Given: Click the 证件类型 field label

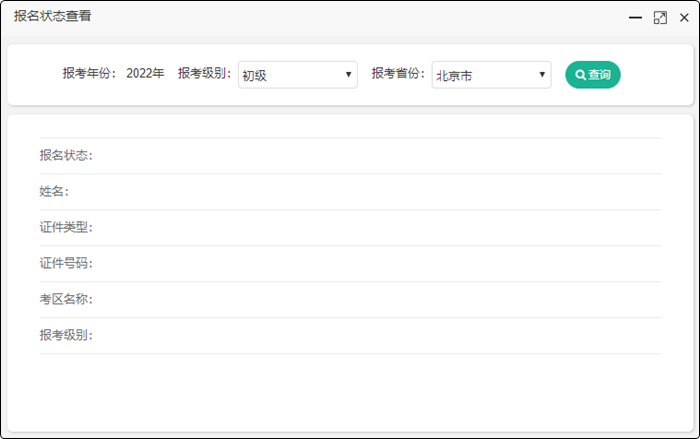Looking at the screenshot, I should (66, 228).
